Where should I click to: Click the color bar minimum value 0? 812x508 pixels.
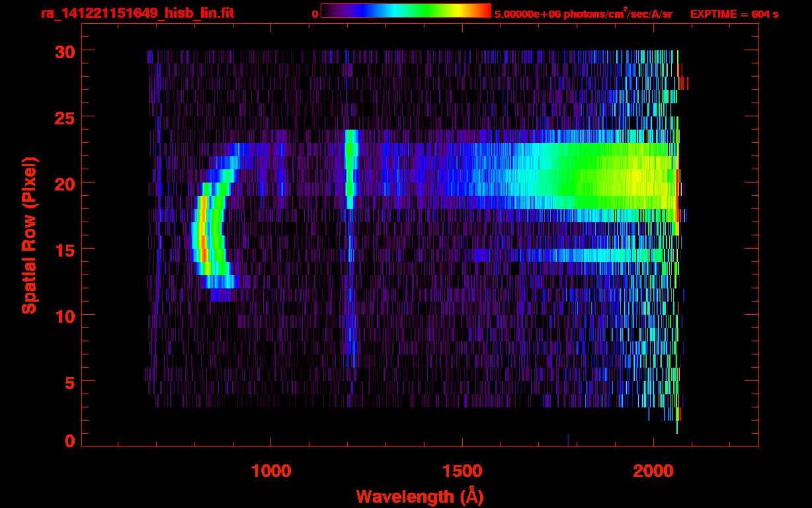315,14
